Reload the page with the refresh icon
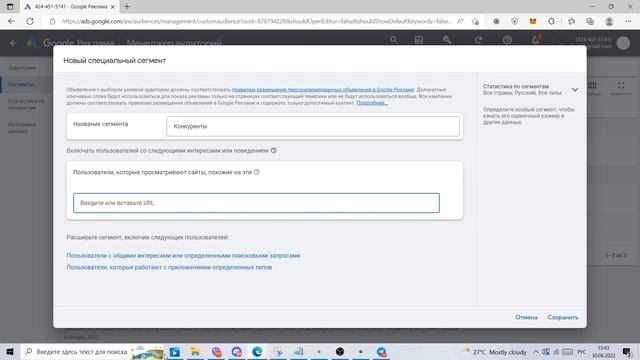 click(30, 21)
